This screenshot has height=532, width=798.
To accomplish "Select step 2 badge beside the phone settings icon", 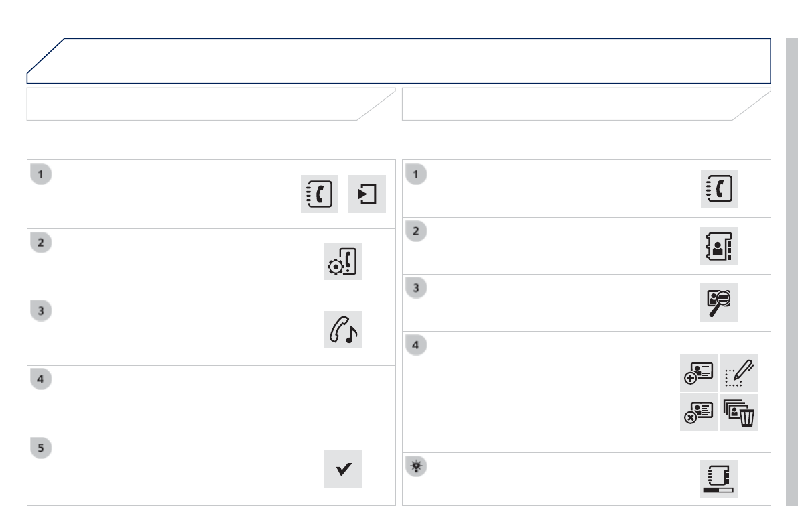I will pos(41,243).
